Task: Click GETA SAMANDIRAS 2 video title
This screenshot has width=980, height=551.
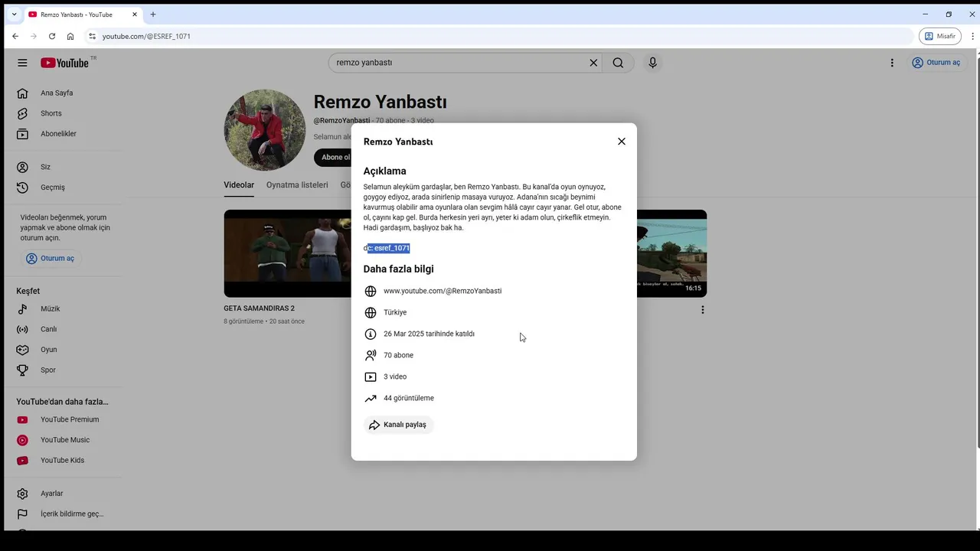Action: pyautogui.click(x=259, y=308)
